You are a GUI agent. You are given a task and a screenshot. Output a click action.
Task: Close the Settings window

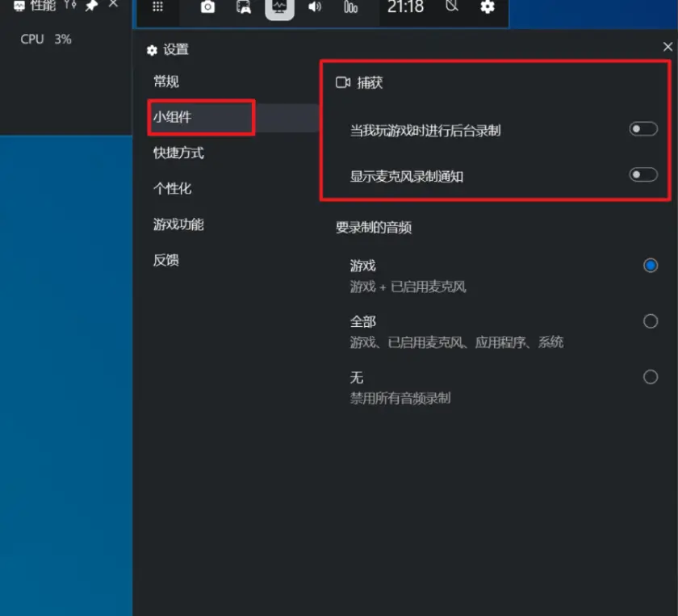[x=668, y=47]
